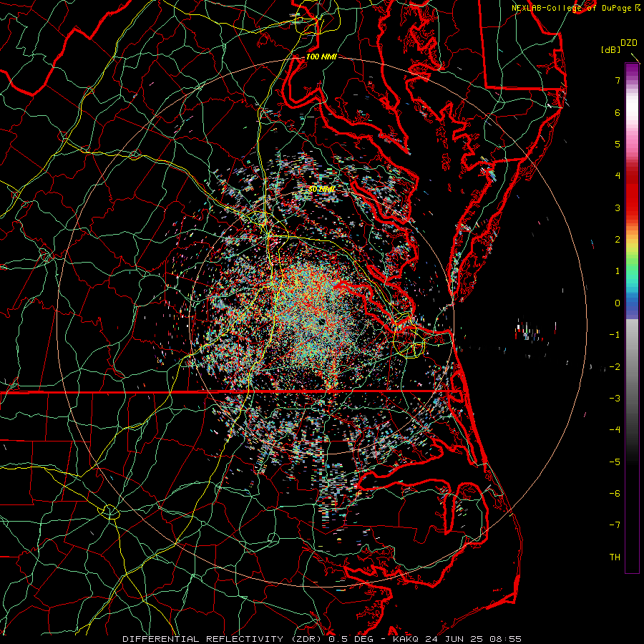The image size is (644, 644).
Task: Click the purple top of color bar
Action: pyautogui.click(x=632, y=69)
